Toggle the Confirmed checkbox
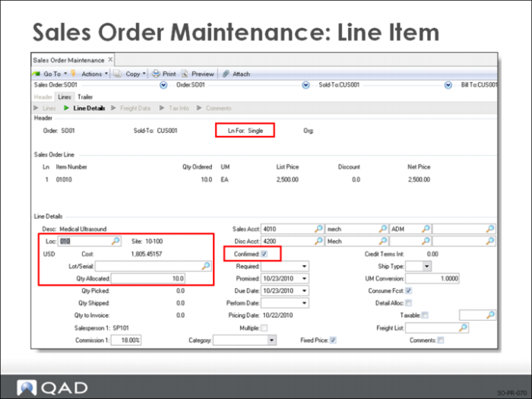 click(264, 254)
